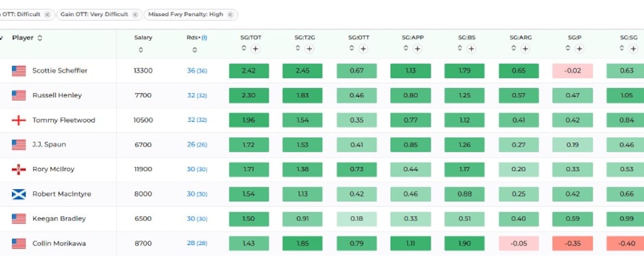
Task: Click Robert MacIntyre's player name
Action: (61, 194)
